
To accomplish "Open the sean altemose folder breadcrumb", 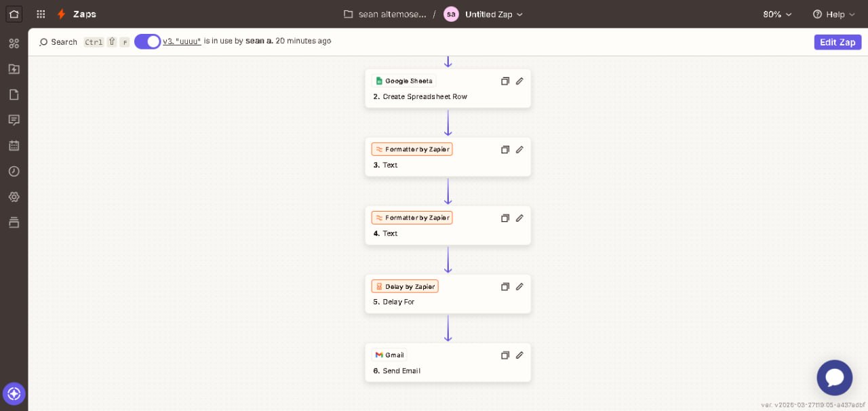I will click(385, 14).
